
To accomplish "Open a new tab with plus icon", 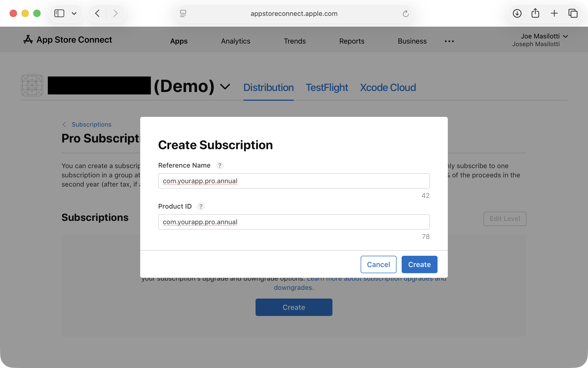I will pos(554,13).
